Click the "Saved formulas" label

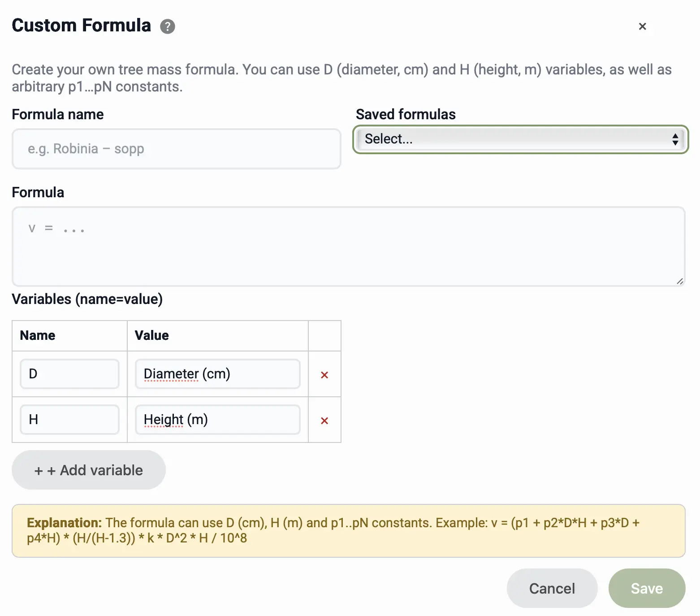pos(406,114)
